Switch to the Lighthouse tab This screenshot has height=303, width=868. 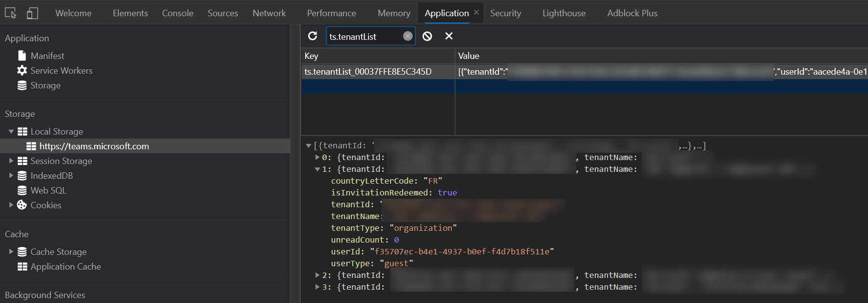coord(564,13)
